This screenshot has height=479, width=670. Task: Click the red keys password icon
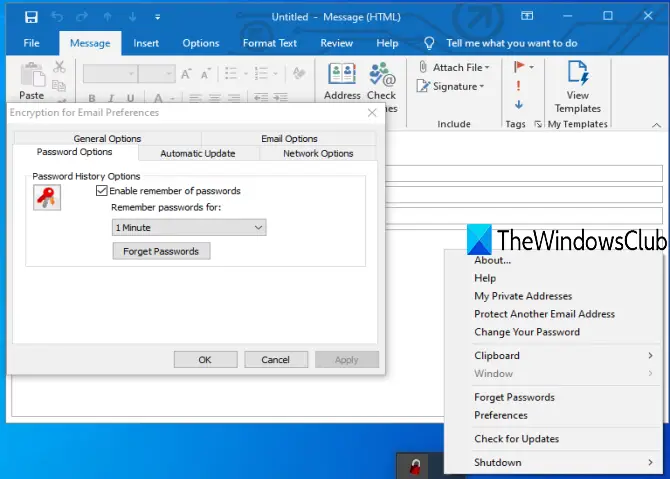(x=47, y=197)
